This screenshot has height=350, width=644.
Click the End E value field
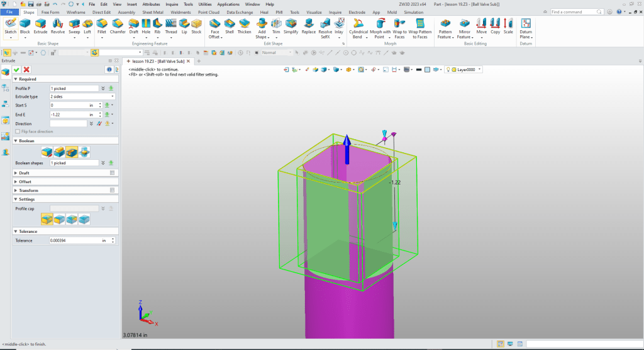tap(69, 115)
